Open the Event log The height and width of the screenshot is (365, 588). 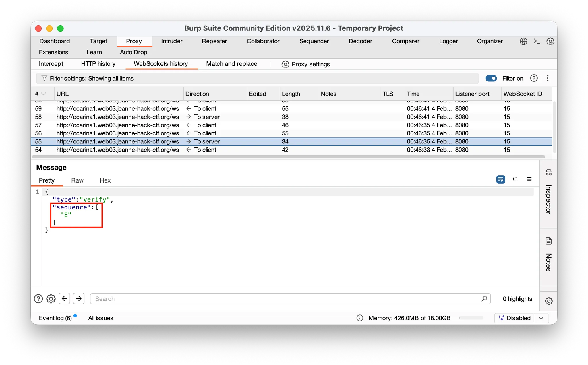click(x=55, y=318)
